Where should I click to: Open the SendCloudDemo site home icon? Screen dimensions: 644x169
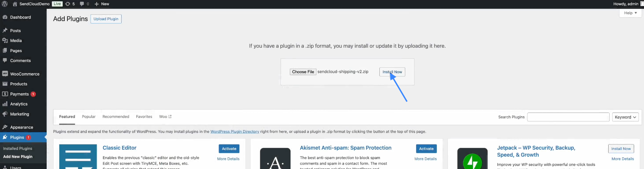15,4
